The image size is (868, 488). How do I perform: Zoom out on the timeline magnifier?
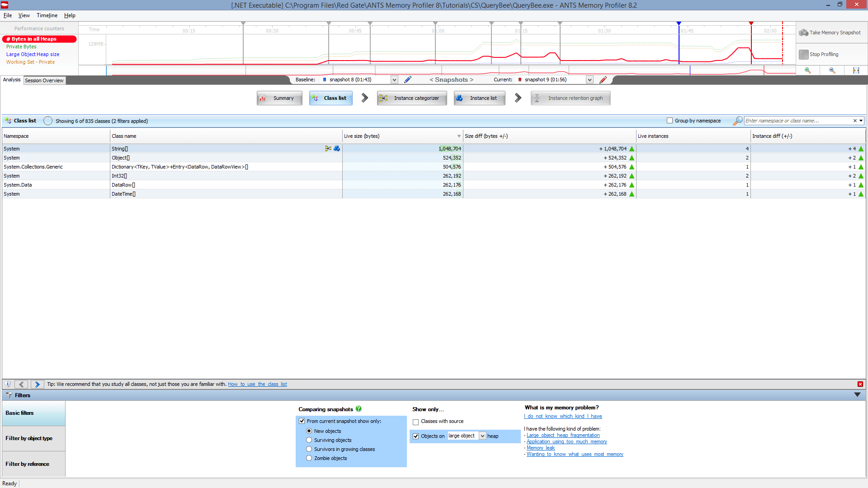click(832, 70)
